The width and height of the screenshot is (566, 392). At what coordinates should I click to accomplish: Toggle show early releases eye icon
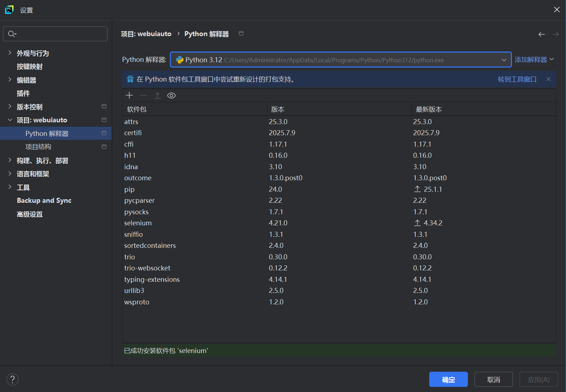pos(171,95)
